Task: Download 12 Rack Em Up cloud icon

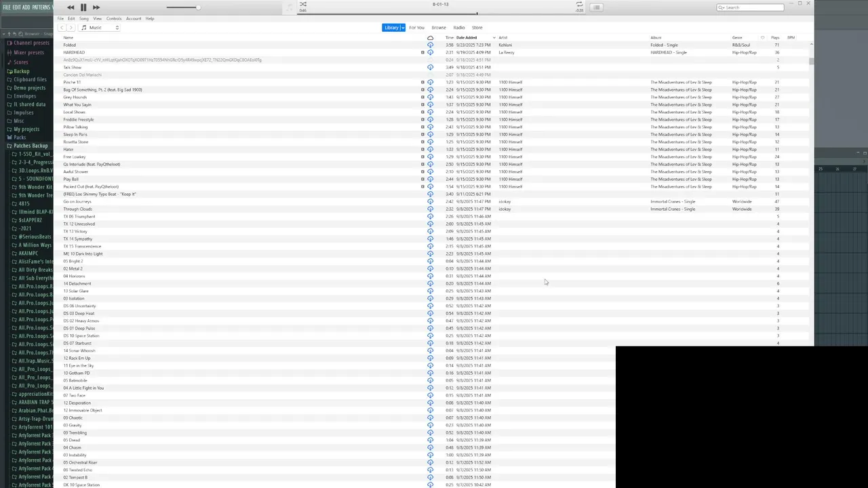Action: (x=430, y=358)
